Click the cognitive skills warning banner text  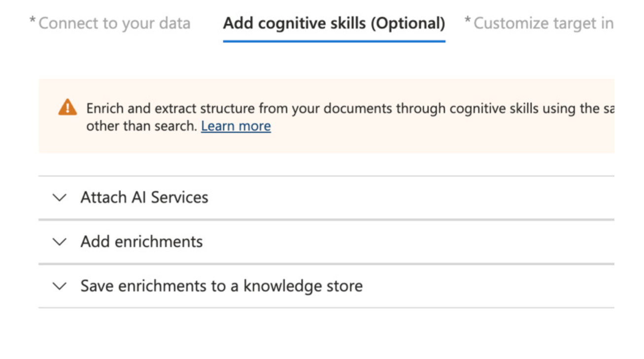345,108
